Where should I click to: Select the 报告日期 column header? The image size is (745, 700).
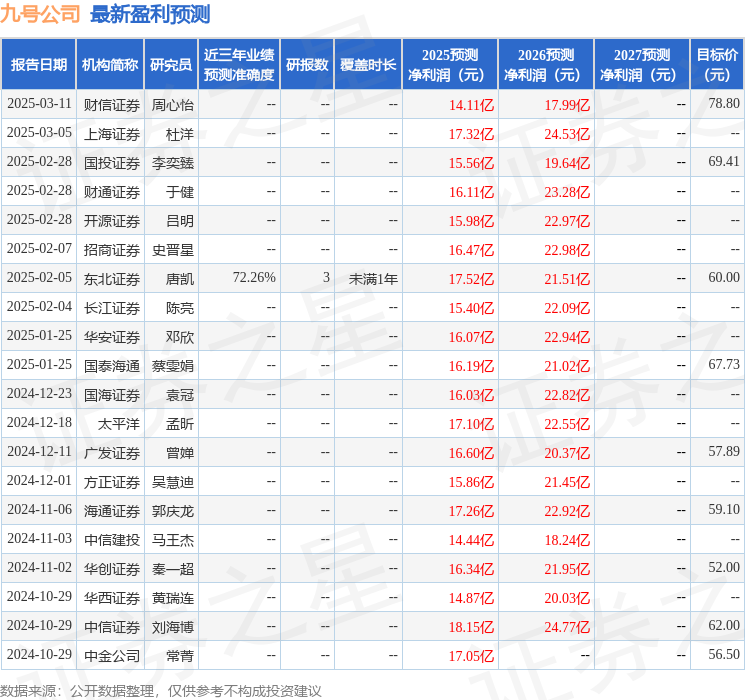click(38, 65)
